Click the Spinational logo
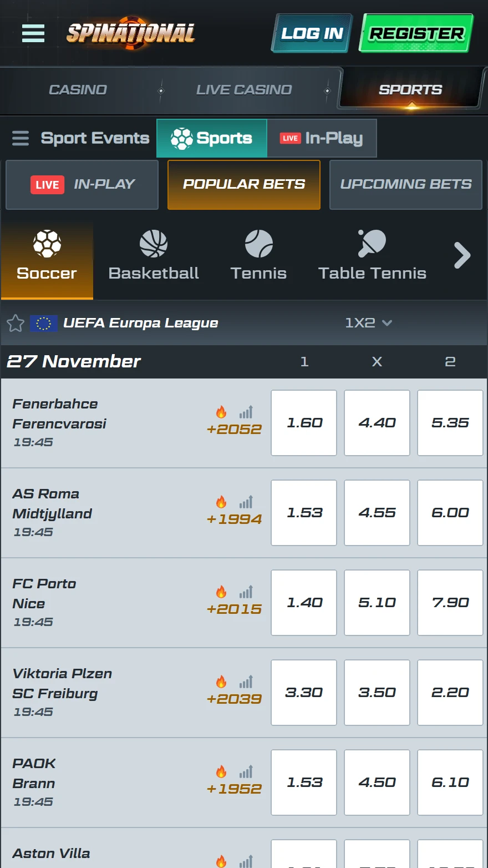 [131, 33]
